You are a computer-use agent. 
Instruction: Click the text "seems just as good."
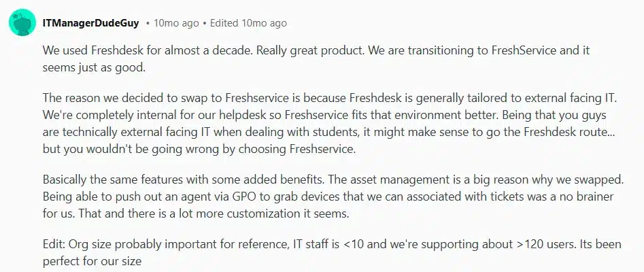coord(92,69)
